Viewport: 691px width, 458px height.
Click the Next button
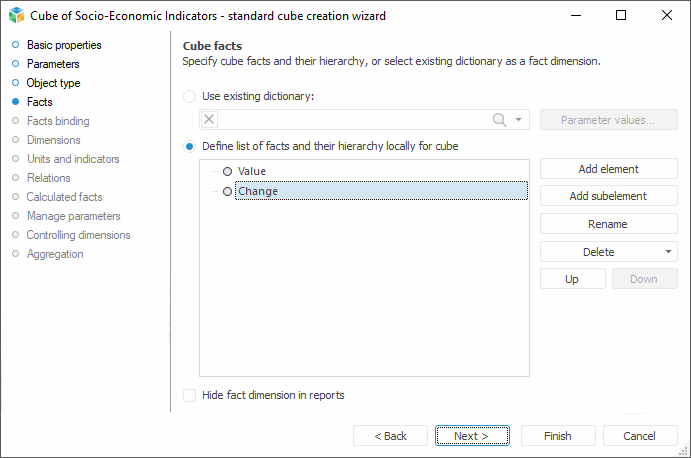pos(472,436)
